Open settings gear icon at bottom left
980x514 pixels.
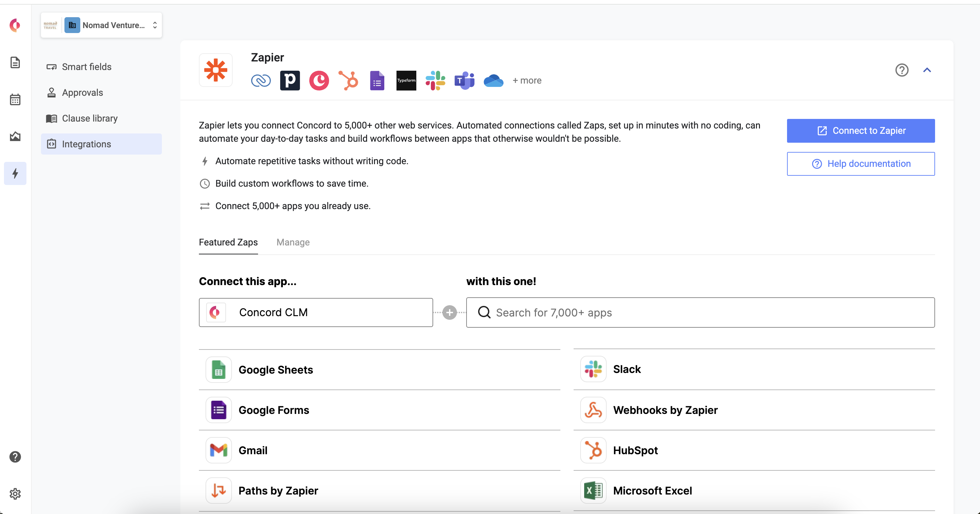pos(15,494)
